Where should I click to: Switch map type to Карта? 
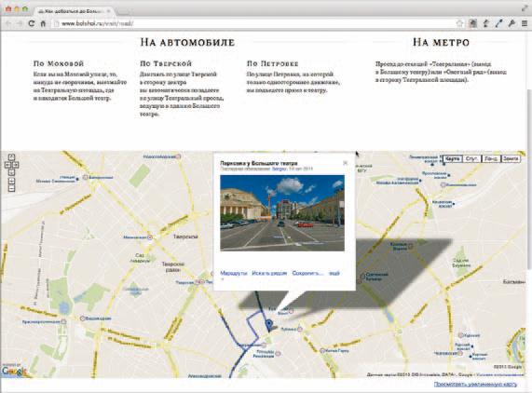pos(453,158)
